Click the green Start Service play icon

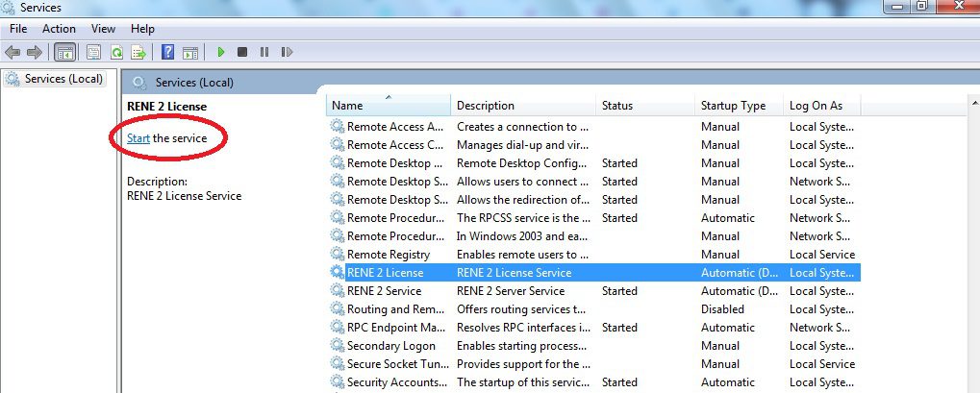pyautogui.click(x=220, y=53)
